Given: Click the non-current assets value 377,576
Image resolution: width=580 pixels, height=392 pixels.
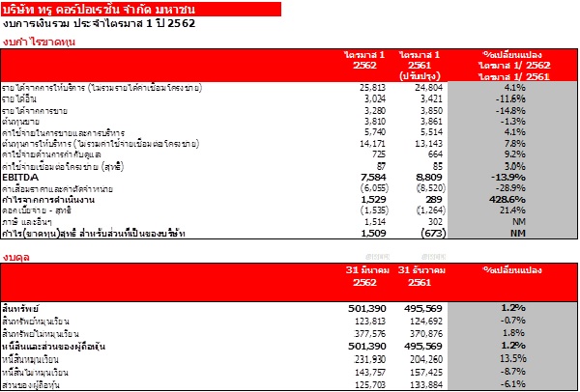Looking at the screenshot, I should coord(370,334).
